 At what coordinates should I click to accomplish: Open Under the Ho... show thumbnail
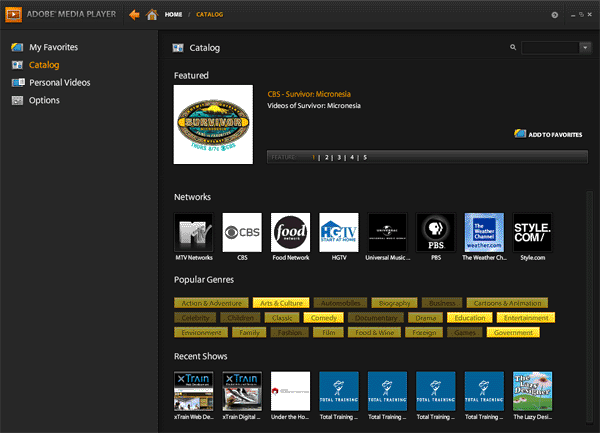[x=290, y=391]
